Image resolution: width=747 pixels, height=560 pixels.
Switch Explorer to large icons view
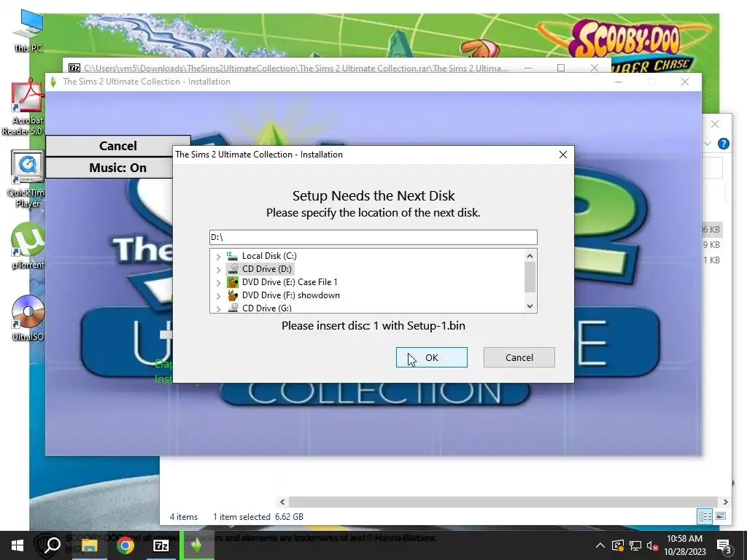(x=721, y=516)
